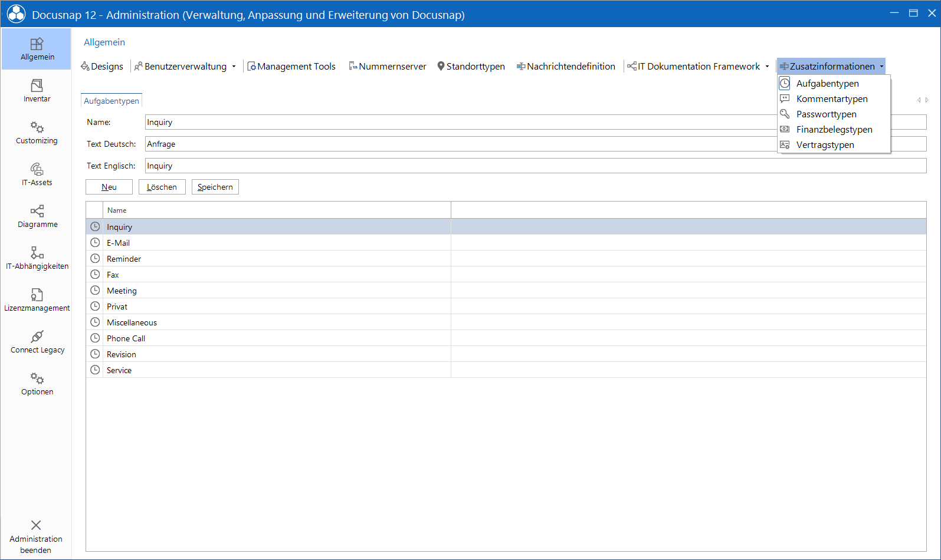This screenshot has width=941, height=560.
Task: Select the IT-Assets sidebar icon
Action: (37, 169)
